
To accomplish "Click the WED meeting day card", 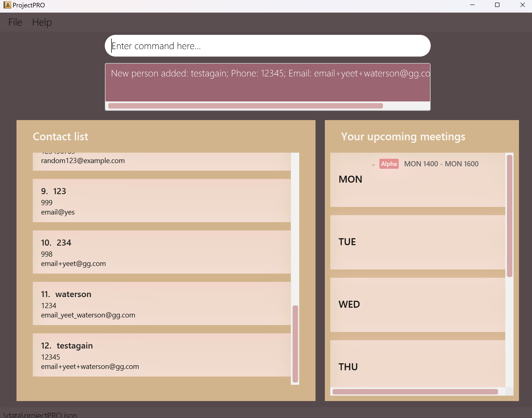I will tap(417, 304).
